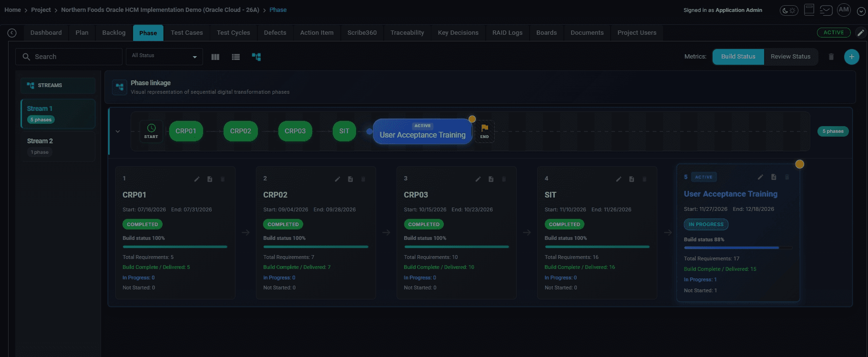Open the Traceability tab
Image resolution: width=868 pixels, height=357 pixels.
click(407, 33)
